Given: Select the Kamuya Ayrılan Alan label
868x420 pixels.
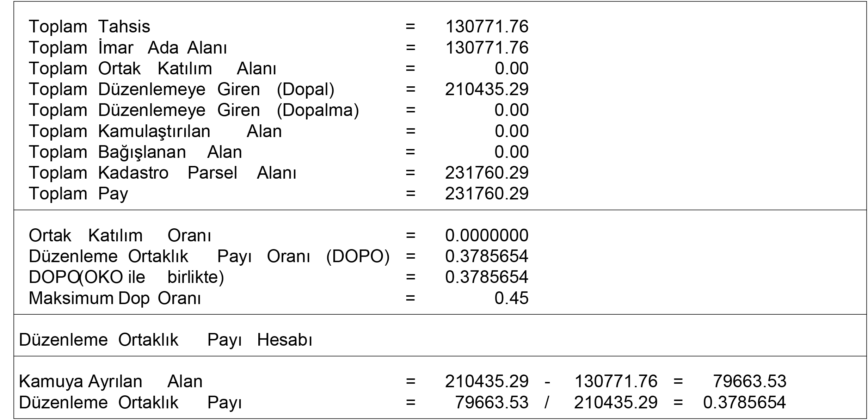Looking at the screenshot, I should pos(111,381).
